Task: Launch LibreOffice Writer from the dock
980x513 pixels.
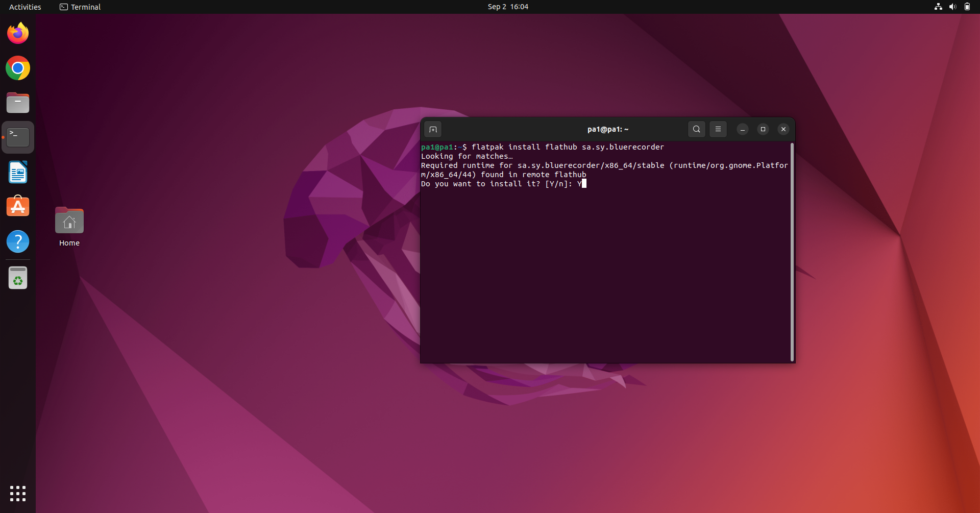Action: [17, 172]
